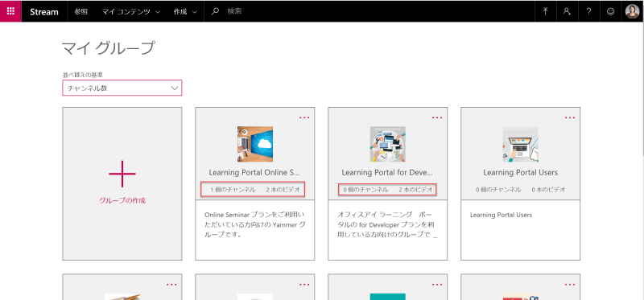Screen dimensions: 644x300
Task: Open the help question mark icon
Action: [588, 11]
